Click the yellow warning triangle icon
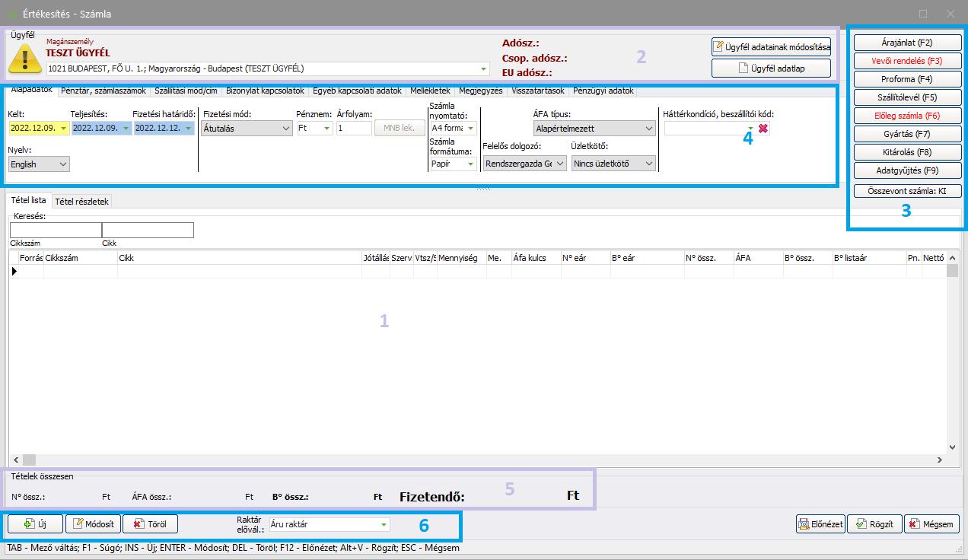The height and width of the screenshot is (560, 968). click(25, 58)
